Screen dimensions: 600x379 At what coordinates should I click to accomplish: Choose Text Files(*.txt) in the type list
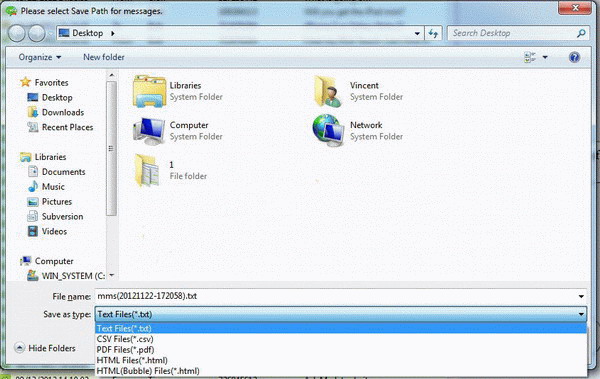[x=341, y=328]
